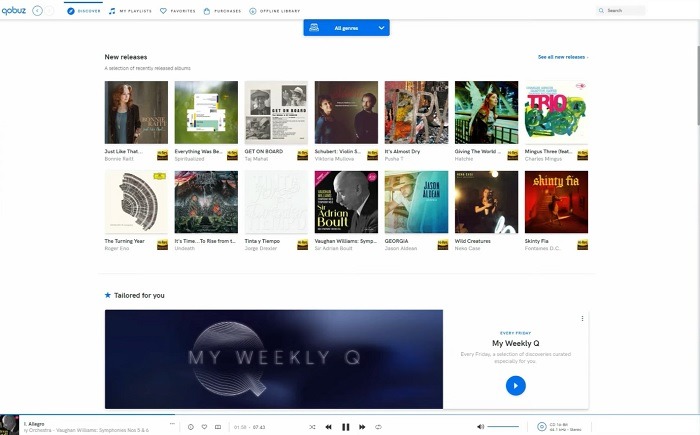Click the search field
The height and width of the screenshot is (435, 700).
[621, 10]
